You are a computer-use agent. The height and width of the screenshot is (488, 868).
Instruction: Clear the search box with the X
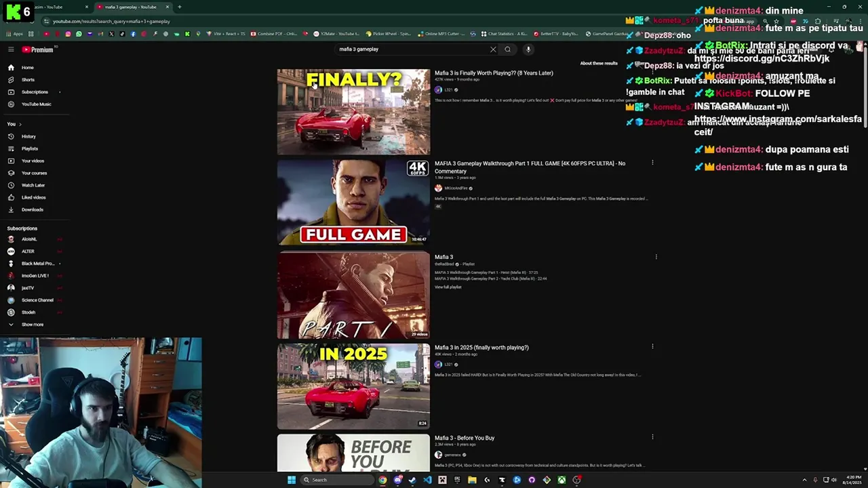[493, 49]
